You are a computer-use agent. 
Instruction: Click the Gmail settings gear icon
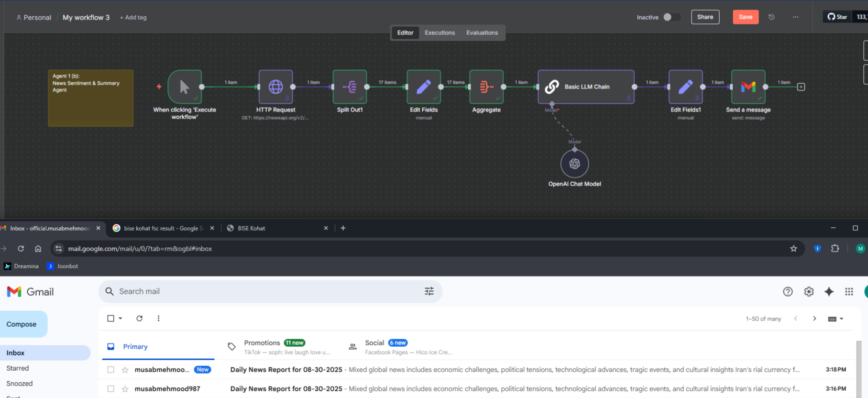click(x=809, y=291)
